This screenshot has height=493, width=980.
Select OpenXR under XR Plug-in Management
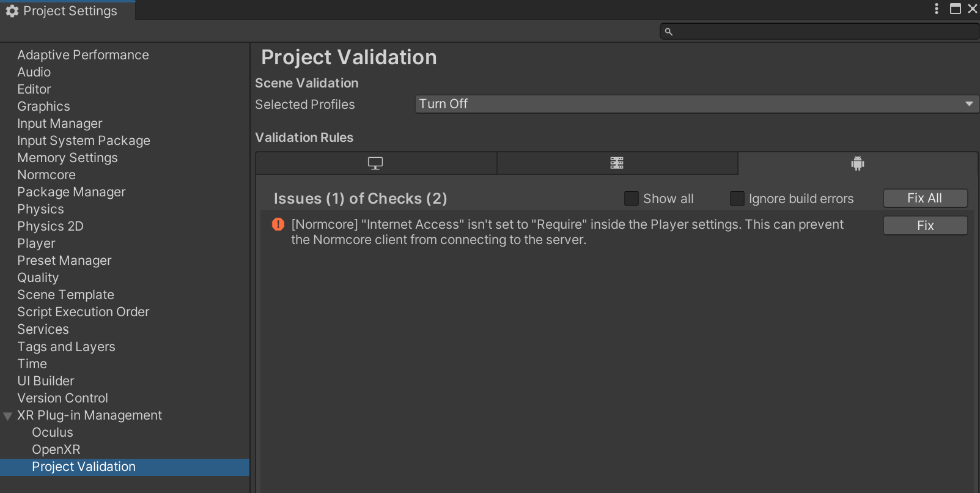(x=56, y=450)
